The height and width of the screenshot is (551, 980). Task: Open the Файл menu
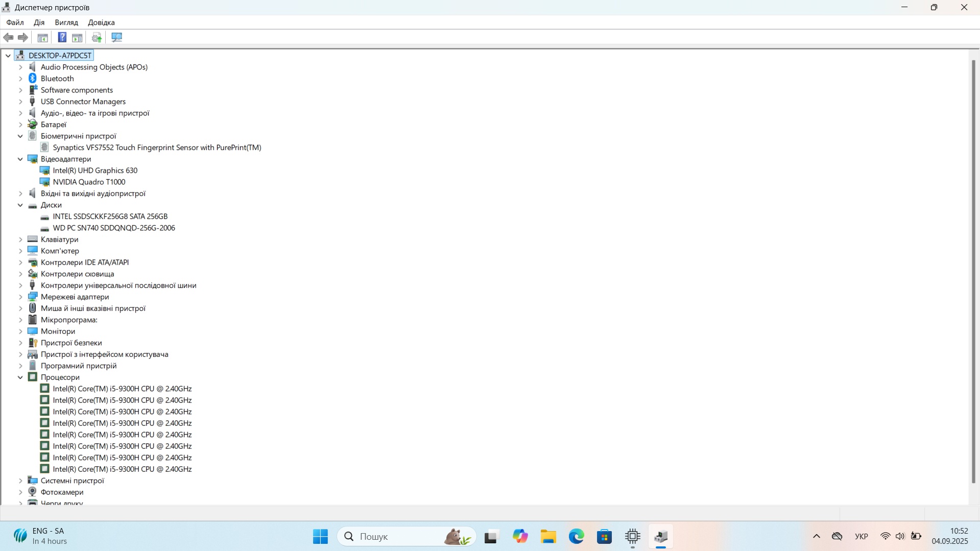coord(15,22)
